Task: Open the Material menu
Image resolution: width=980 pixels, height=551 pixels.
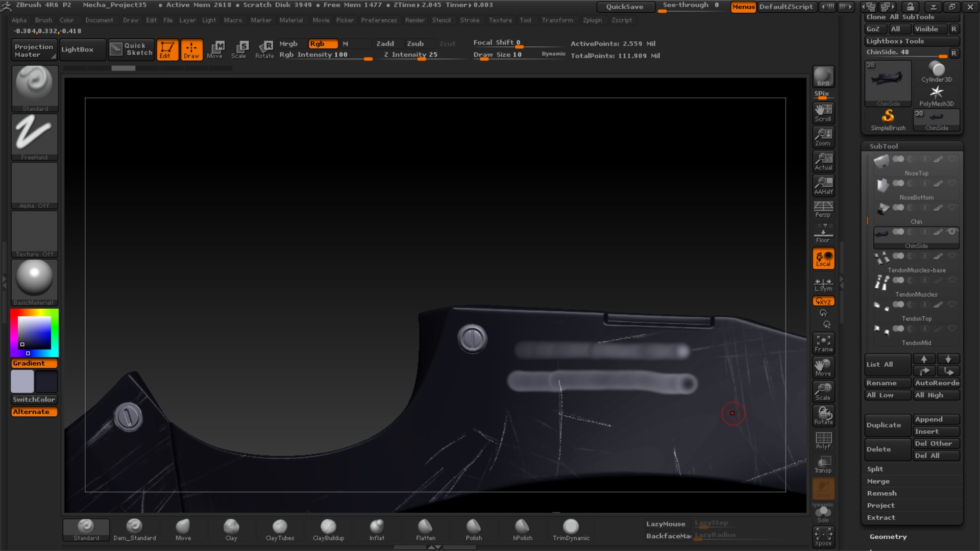Action: [x=291, y=20]
